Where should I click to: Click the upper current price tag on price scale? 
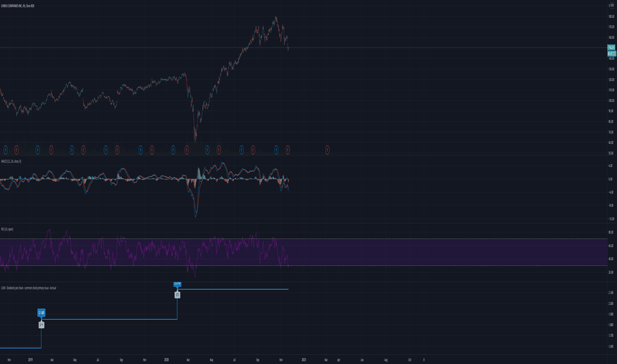612,48
